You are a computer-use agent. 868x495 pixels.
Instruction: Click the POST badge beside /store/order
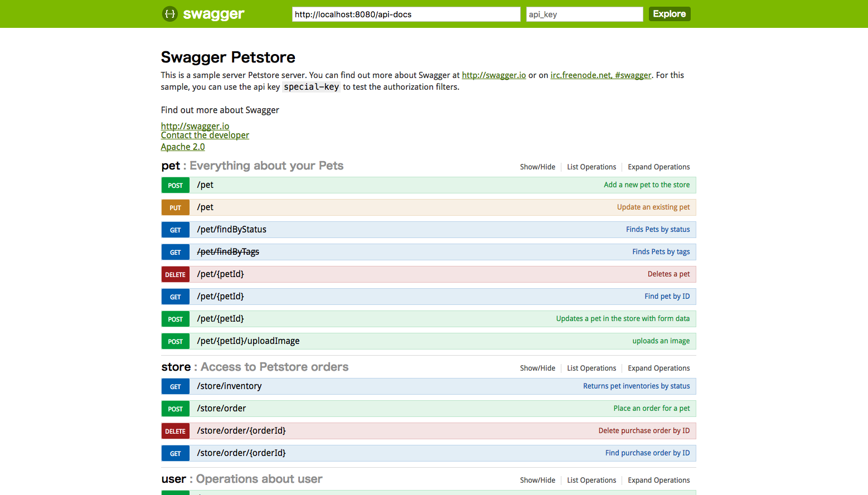(x=176, y=409)
